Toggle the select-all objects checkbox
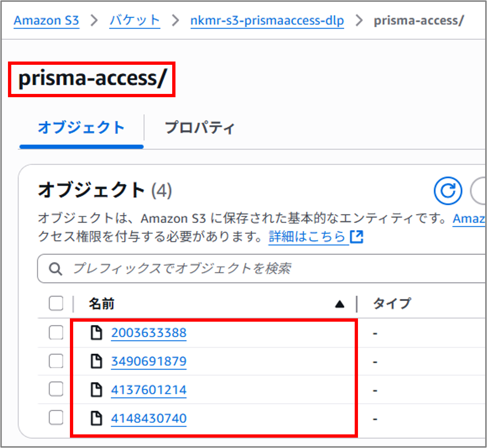This screenshot has height=448, width=487. tap(56, 304)
